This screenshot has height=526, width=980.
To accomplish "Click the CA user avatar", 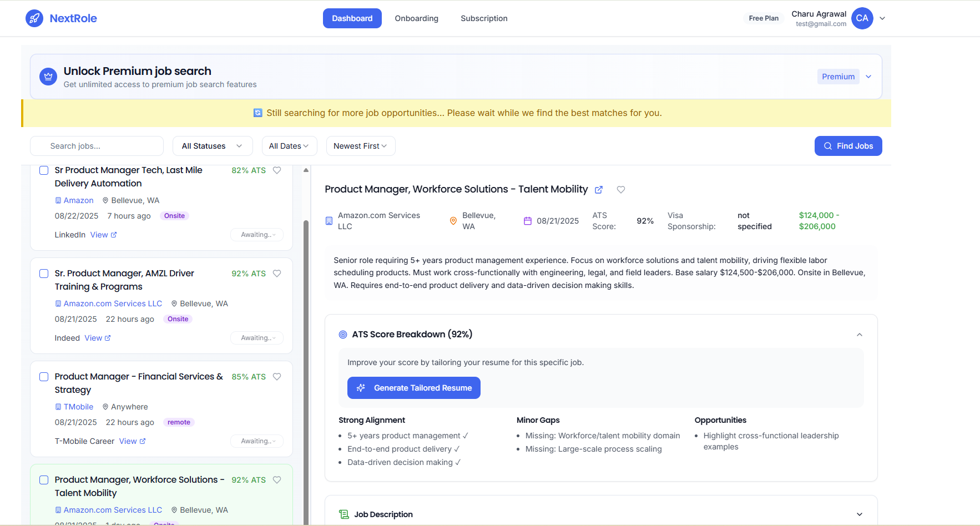I will [862, 18].
